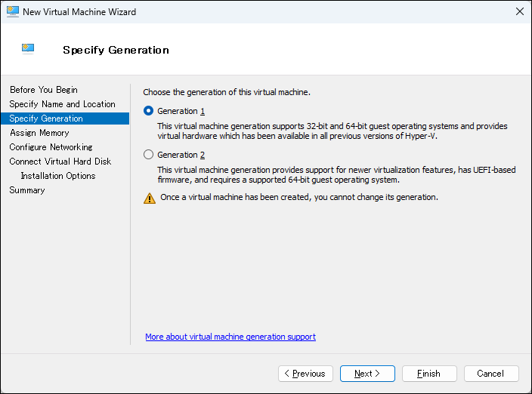Image resolution: width=532 pixels, height=394 pixels.
Task: Close the wizard window with X
Action: [519, 11]
